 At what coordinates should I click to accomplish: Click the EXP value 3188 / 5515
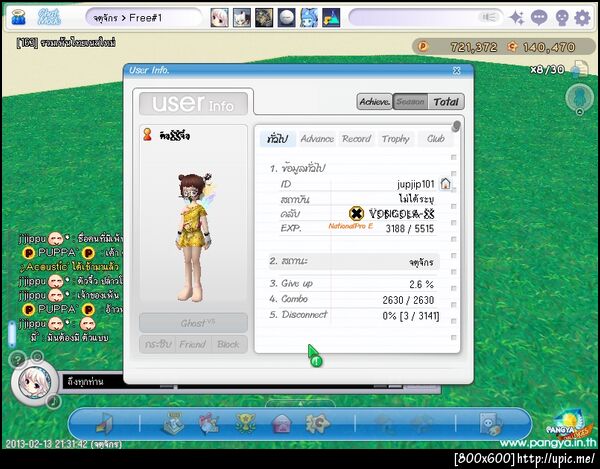pyautogui.click(x=410, y=229)
